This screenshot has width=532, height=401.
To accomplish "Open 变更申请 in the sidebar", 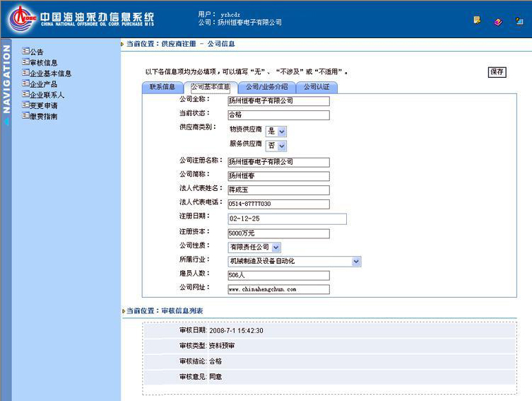I will [44, 105].
